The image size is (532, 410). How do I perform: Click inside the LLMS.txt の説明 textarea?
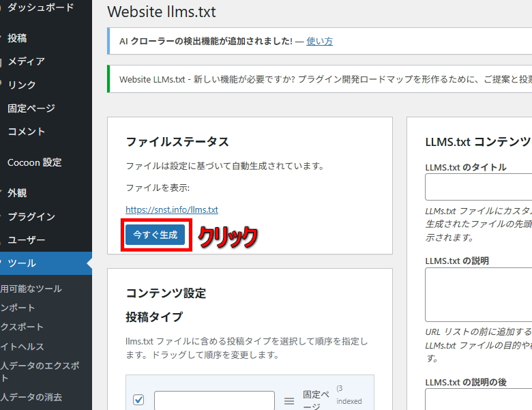(x=478, y=294)
